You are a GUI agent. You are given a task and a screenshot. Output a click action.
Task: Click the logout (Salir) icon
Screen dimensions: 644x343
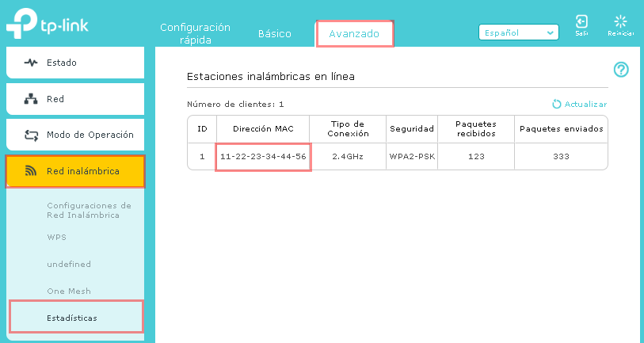581,21
